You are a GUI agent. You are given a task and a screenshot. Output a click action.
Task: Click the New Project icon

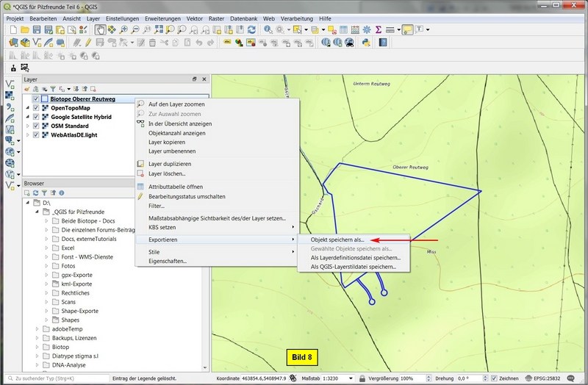click(x=13, y=29)
